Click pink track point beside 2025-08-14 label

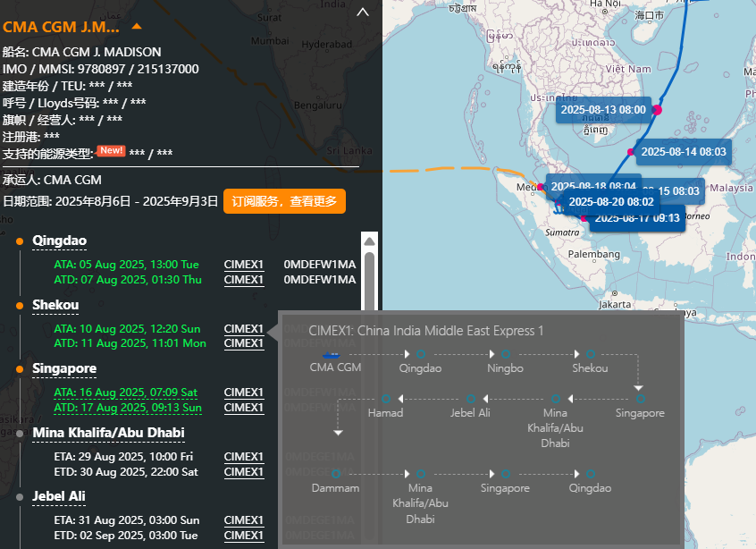[631, 152]
